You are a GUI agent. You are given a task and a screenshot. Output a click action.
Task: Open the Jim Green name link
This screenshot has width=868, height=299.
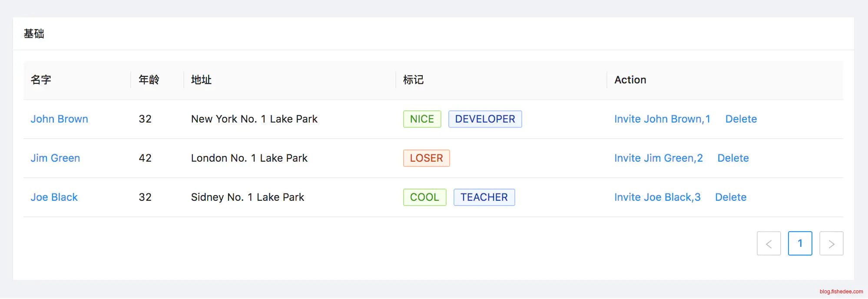(x=55, y=158)
